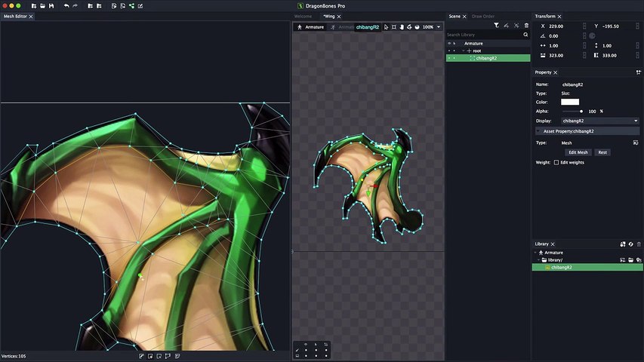Click the create bone tool icon in Scene toolbar
Image resolution: width=644 pixels, height=362 pixels.
click(507, 26)
